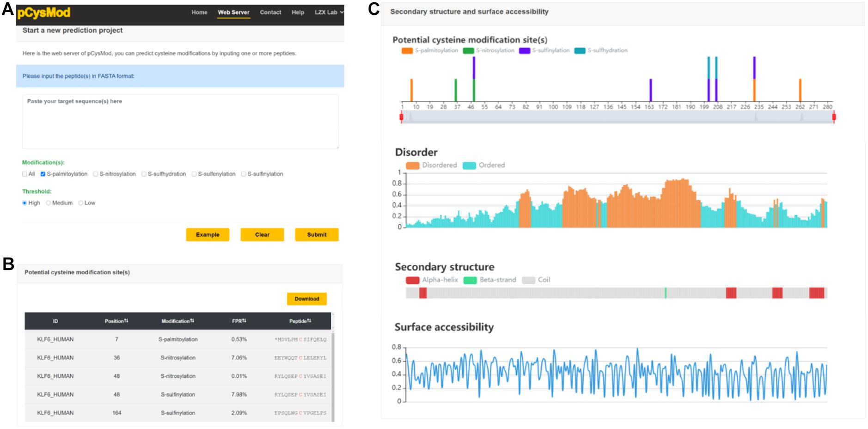Image resolution: width=868 pixels, height=429 pixels.
Task: Click the first red alpha-helix segment in the secondary structure bar
Action: click(x=423, y=293)
